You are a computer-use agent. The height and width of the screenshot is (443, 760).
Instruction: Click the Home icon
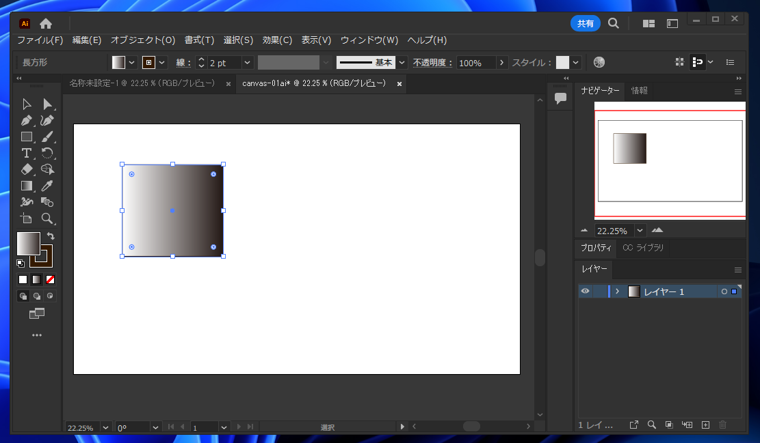(x=46, y=23)
